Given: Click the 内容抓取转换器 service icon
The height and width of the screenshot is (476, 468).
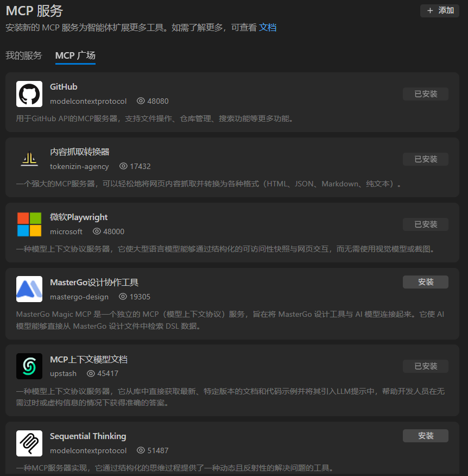Looking at the screenshot, I should [x=29, y=159].
